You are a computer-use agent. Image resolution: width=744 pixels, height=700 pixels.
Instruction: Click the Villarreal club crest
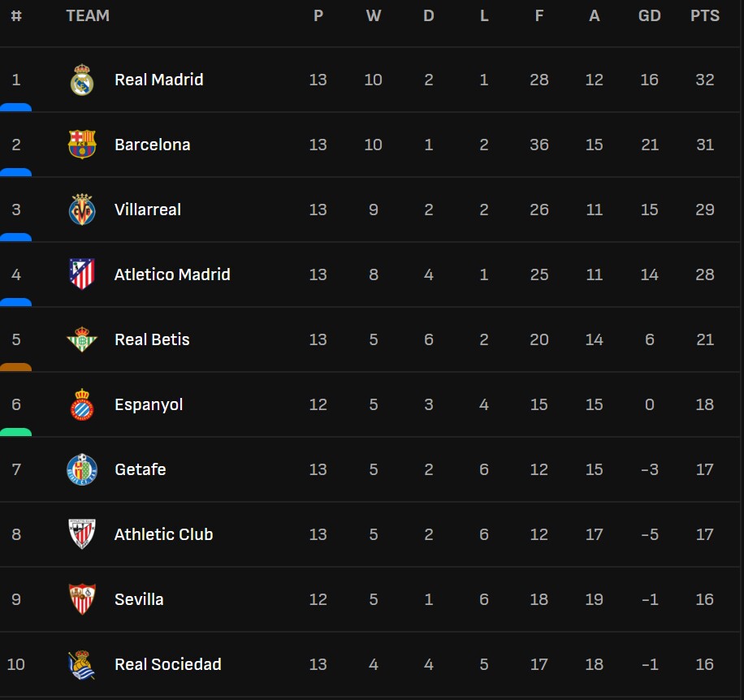click(82, 210)
